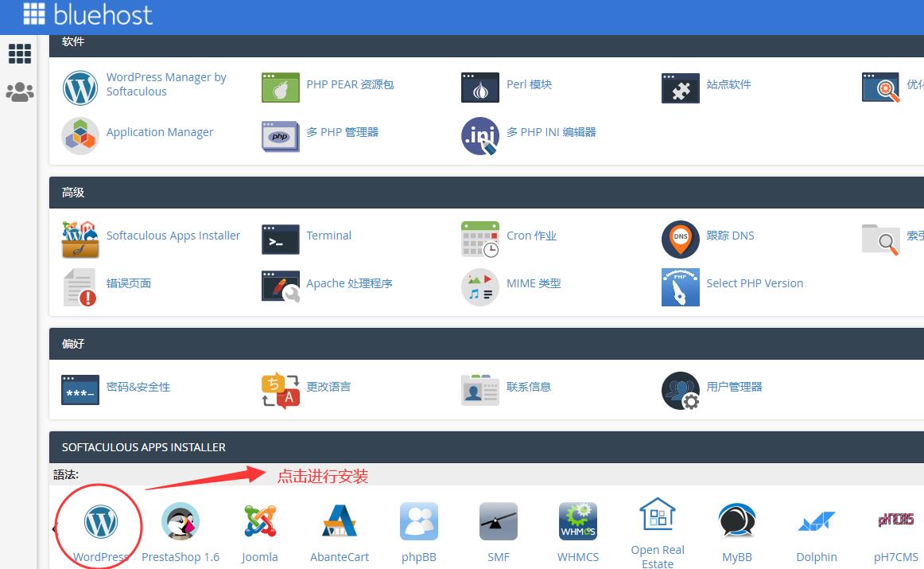924x569 pixels.
Task: Collapse the 偏好 section header
Action: (x=486, y=344)
